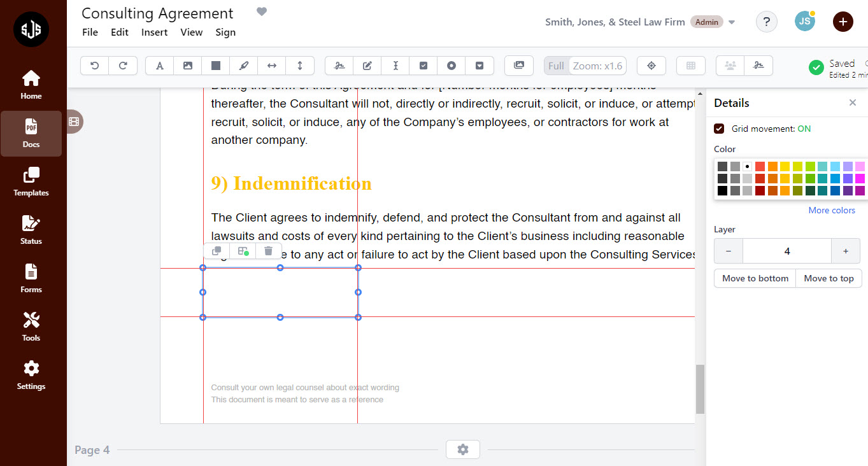This screenshot has width=868, height=466.
Task: Click the More colors link
Action: (x=832, y=210)
